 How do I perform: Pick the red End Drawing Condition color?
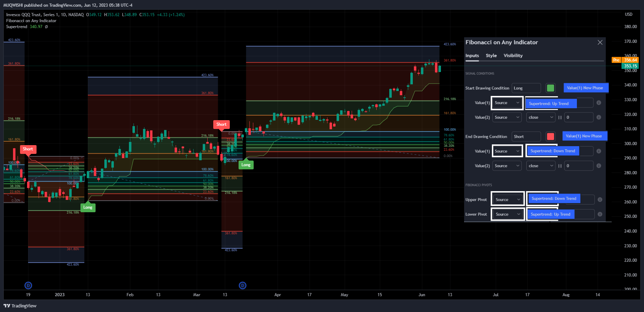(x=551, y=137)
